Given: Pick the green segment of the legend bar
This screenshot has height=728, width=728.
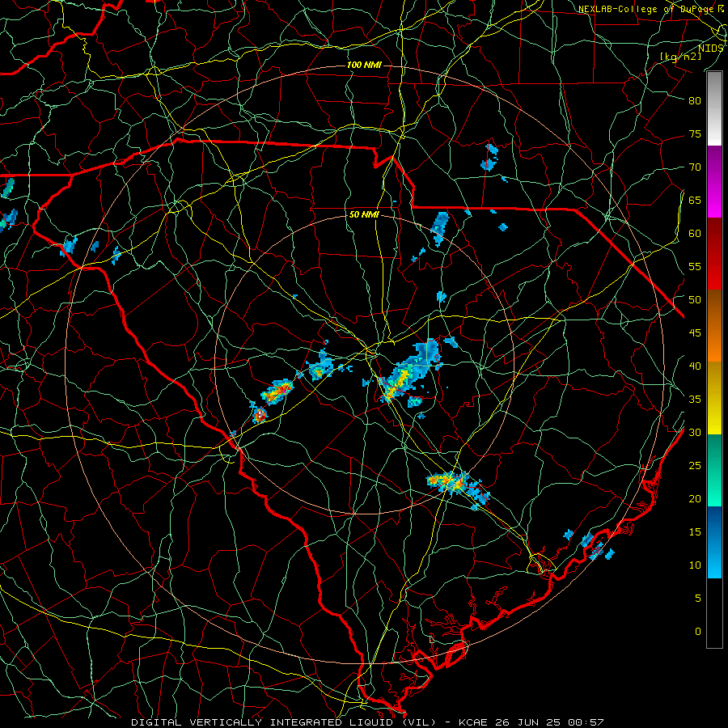Looking at the screenshot, I should tap(714, 470).
